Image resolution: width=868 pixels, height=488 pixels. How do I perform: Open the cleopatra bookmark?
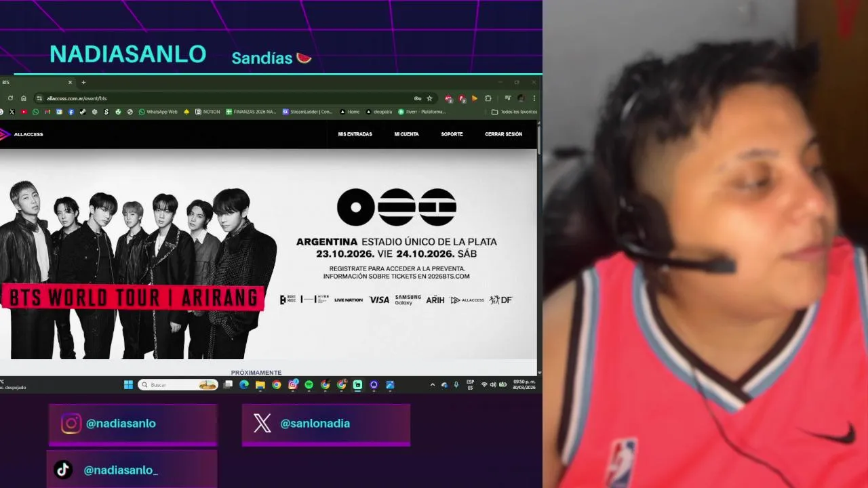[379, 112]
